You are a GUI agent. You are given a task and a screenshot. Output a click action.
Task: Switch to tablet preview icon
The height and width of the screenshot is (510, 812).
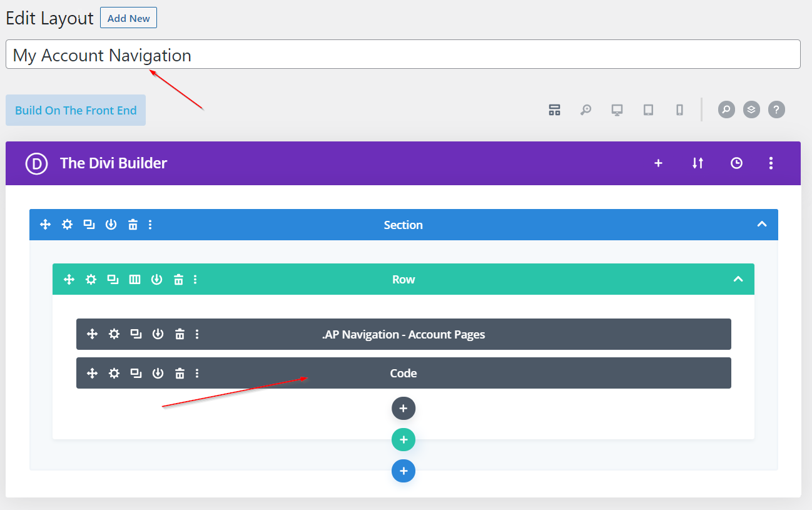tap(648, 110)
